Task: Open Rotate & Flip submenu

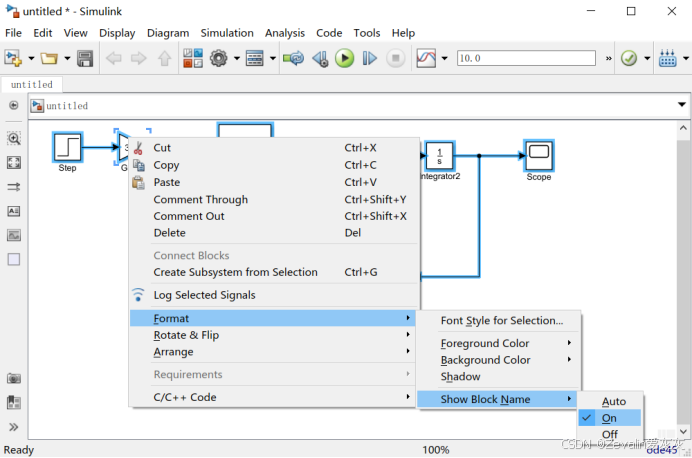Action: coord(274,335)
